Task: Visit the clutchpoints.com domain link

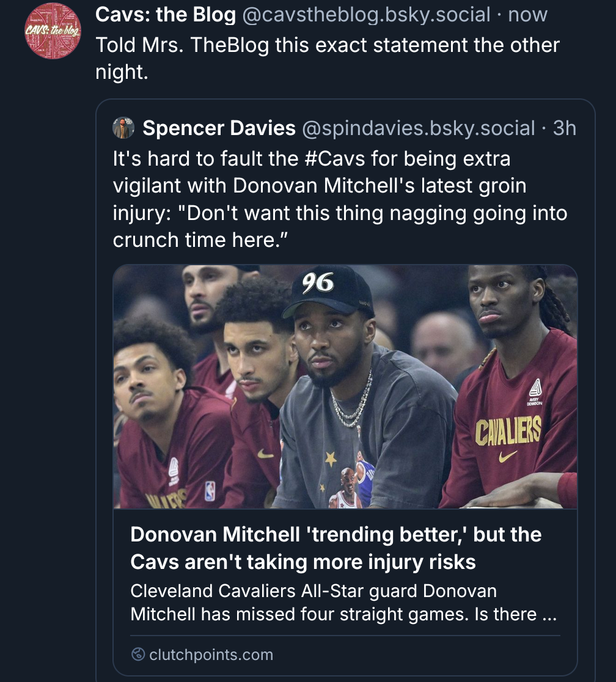Action: (x=211, y=655)
